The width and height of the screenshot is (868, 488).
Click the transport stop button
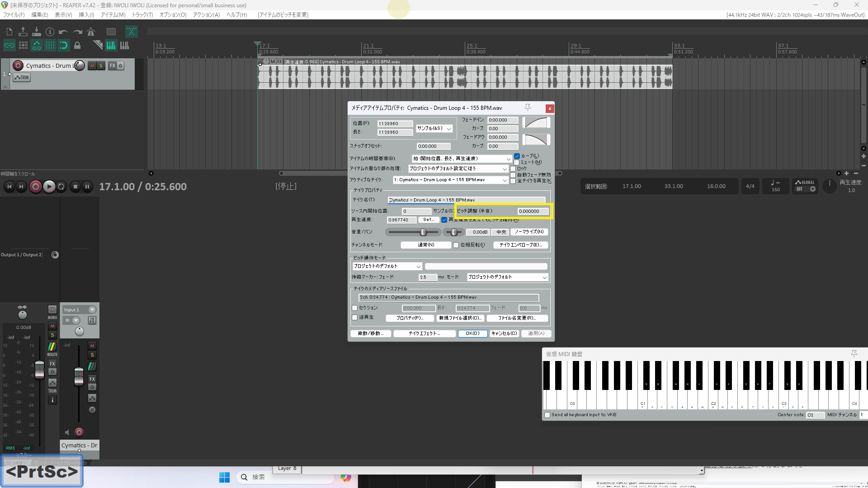(x=75, y=186)
